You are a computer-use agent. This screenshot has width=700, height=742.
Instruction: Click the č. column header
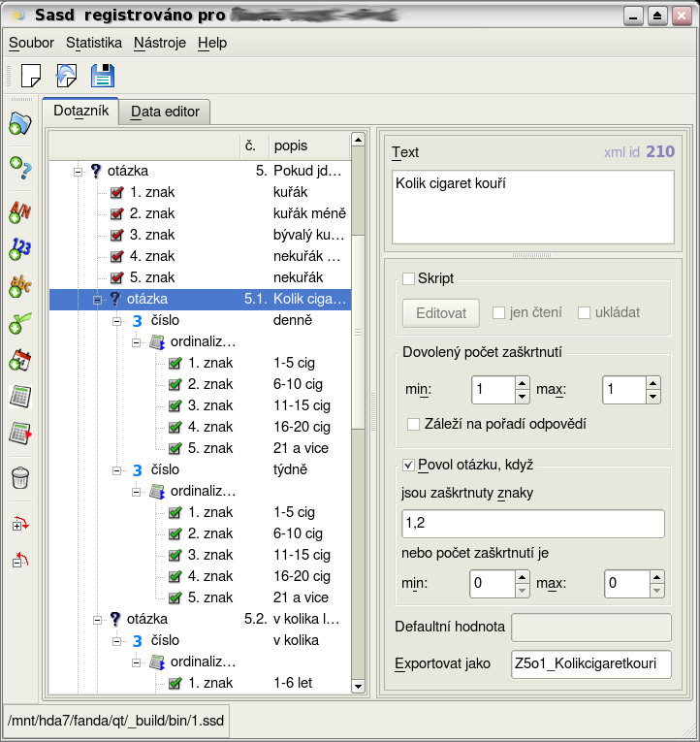click(254, 145)
